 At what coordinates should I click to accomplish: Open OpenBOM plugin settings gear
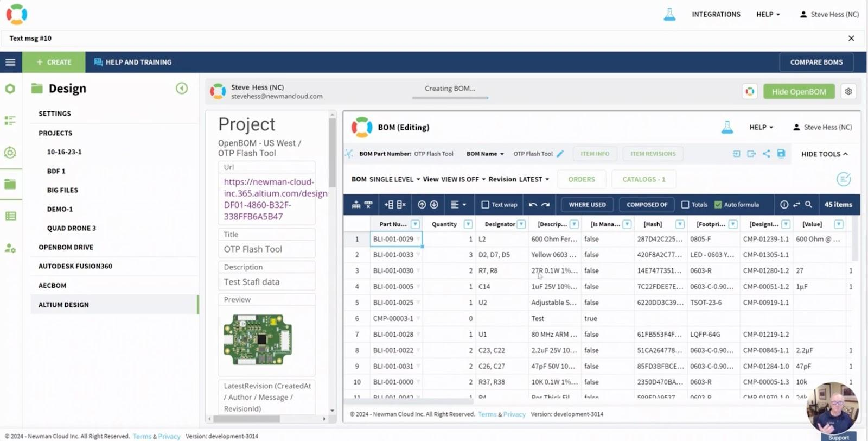point(848,91)
